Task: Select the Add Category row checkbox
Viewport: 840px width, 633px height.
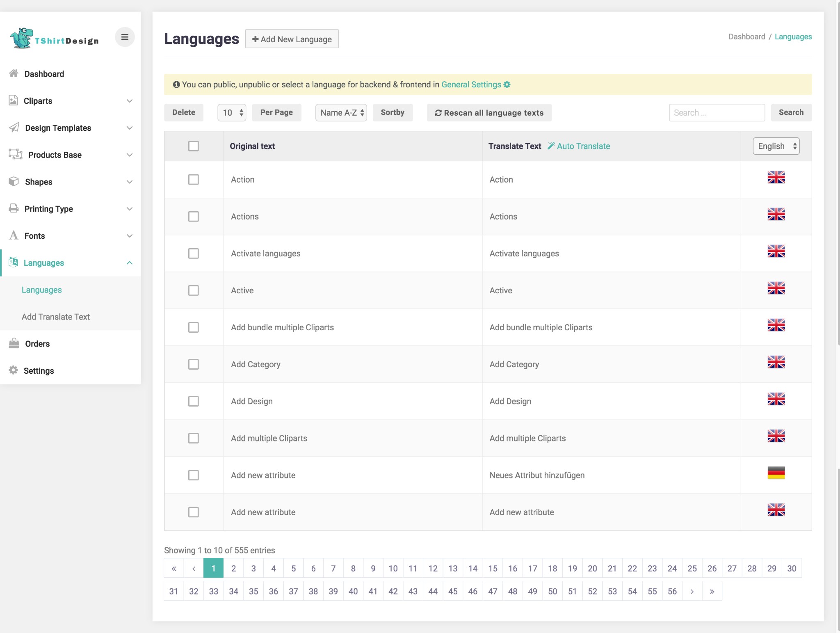Action: [193, 364]
